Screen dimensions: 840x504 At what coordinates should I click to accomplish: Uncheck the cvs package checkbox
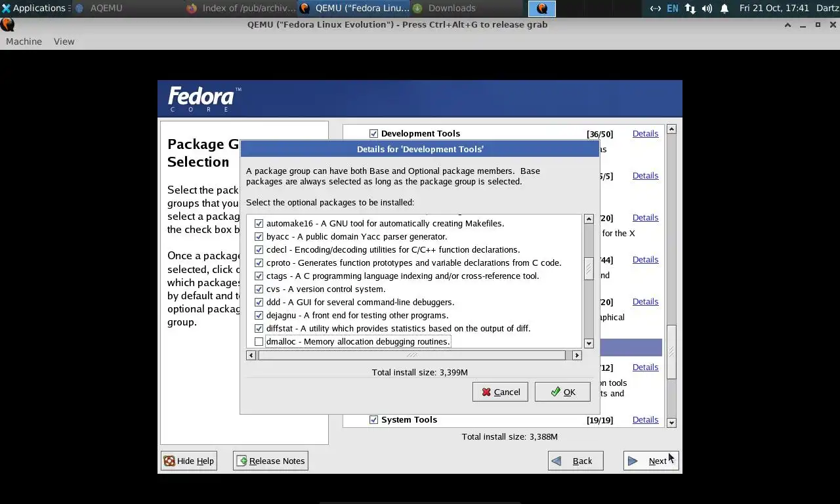click(x=259, y=289)
